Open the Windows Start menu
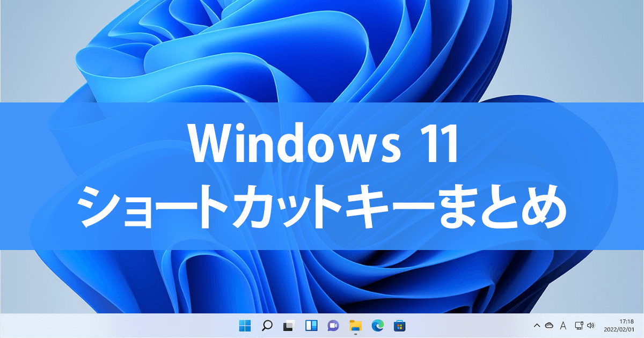The height and width of the screenshot is (338, 644). (x=245, y=325)
